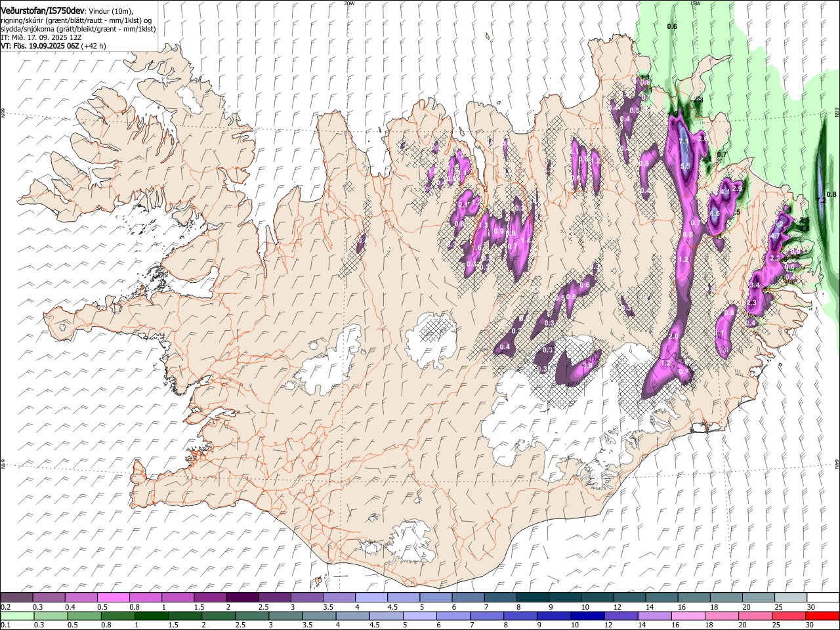
Task: Select the bright pink 0.5 swatch in the top legend row
Action: tap(114, 598)
